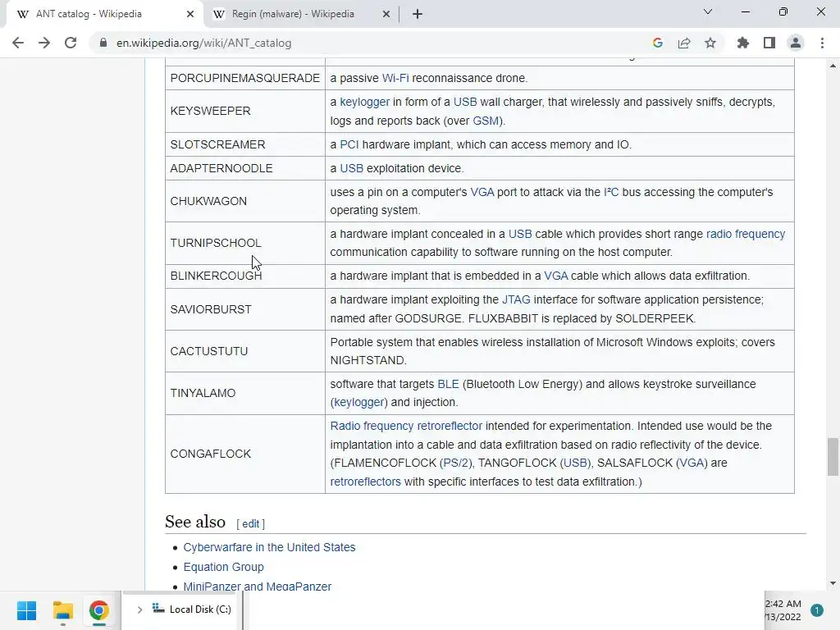Open the keylogger link in TINYALAMO row
840x630 pixels.
359,402
